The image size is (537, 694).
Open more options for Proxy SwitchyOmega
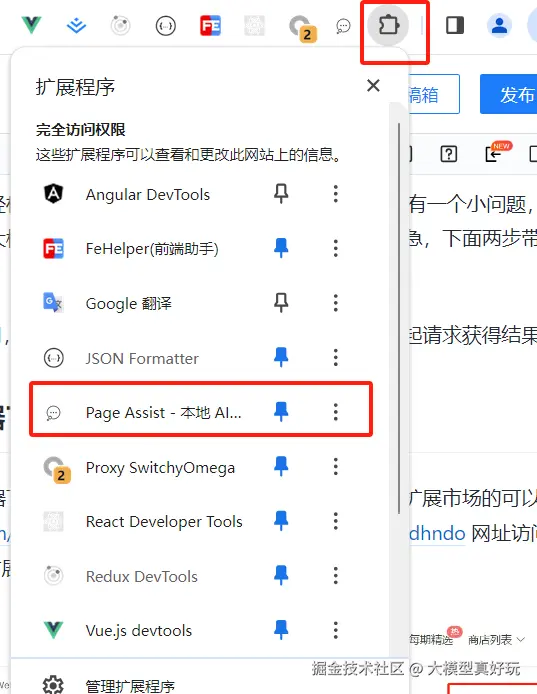(x=336, y=467)
